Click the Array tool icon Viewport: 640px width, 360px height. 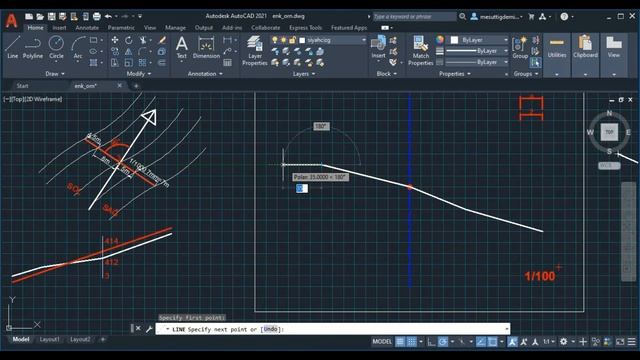142,63
